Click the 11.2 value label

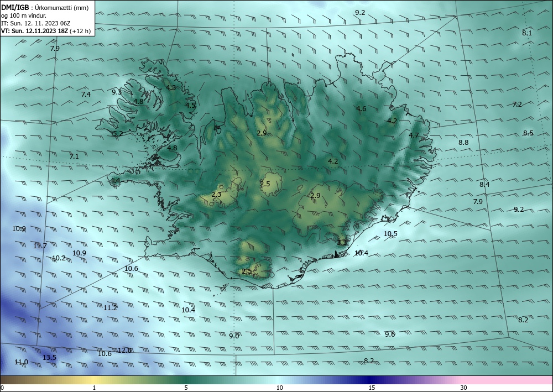pos(110,308)
